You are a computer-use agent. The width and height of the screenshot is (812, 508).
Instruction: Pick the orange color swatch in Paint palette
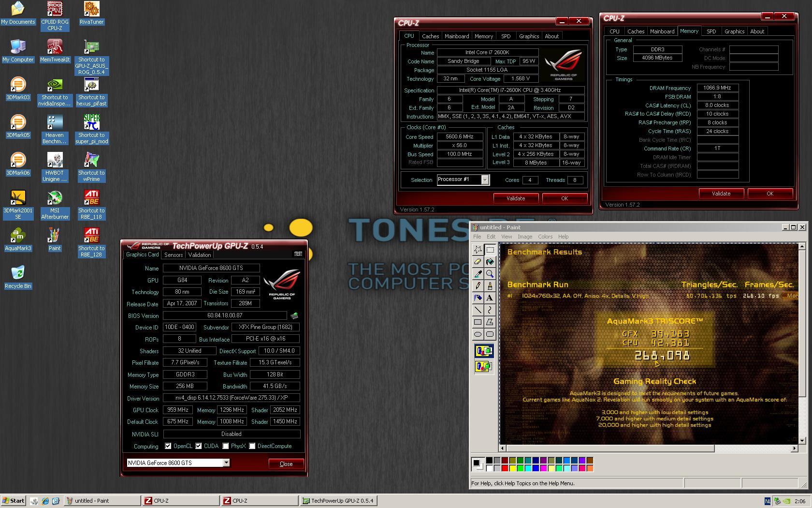[x=590, y=468]
